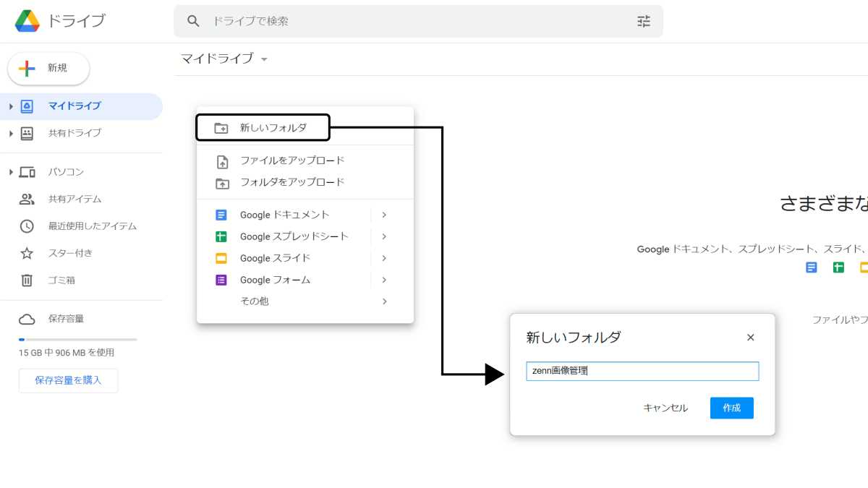Screen dimensions: 868x488
Task: Click the green Google スプレッドシート icon in the menu
Action: pos(221,236)
